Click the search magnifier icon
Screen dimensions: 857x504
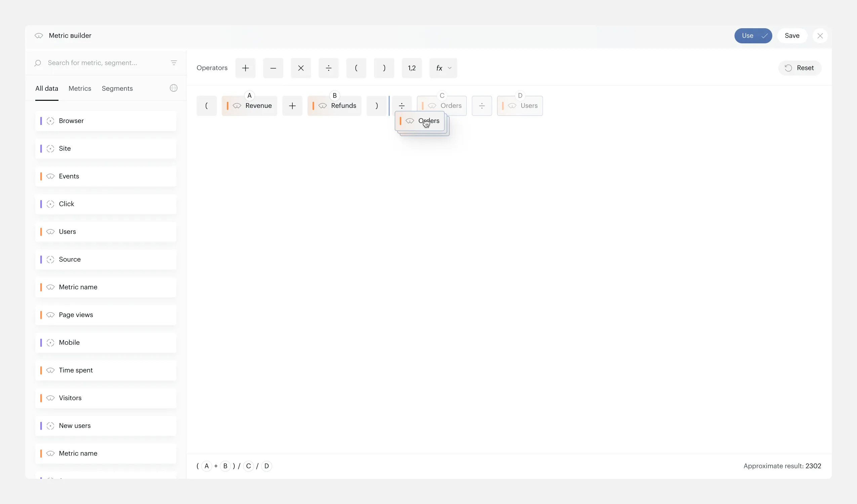pyautogui.click(x=38, y=63)
